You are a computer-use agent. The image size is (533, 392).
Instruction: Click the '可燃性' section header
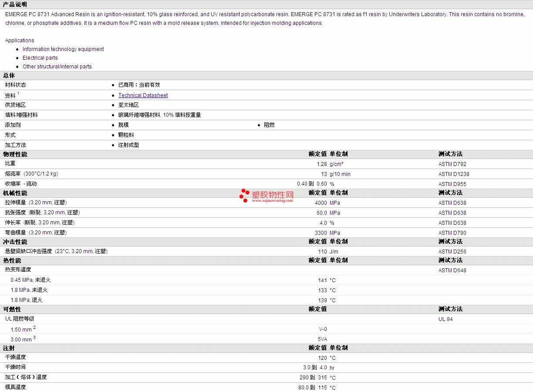(12, 309)
